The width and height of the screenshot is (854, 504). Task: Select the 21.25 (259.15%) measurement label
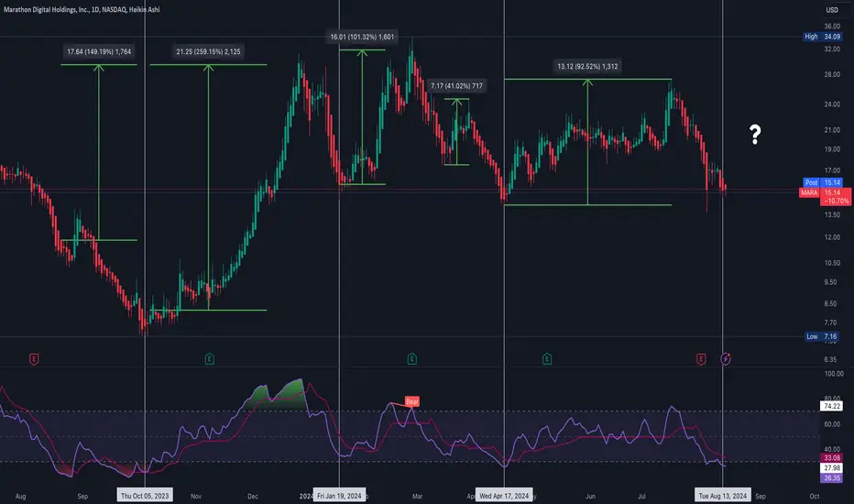[x=208, y=51]
